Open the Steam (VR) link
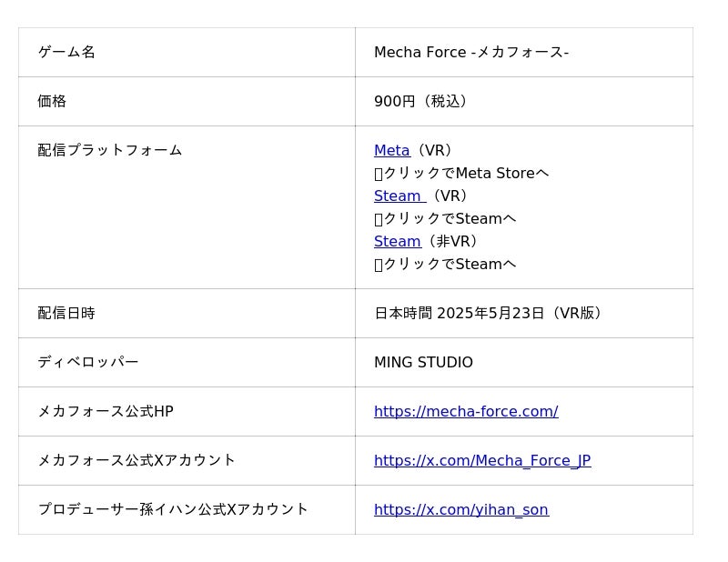Screen dimensions: 728x562 click(399, 196)
